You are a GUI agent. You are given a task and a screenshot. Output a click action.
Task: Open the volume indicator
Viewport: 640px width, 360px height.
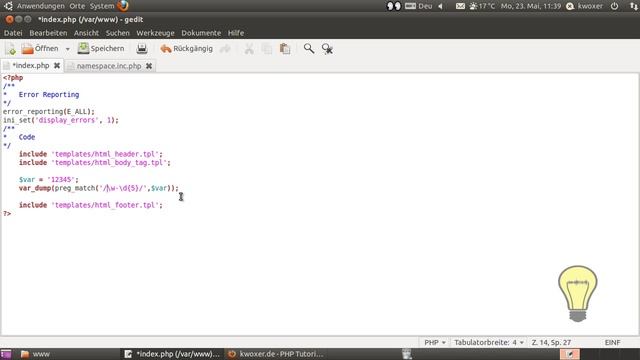pos(440,6)
